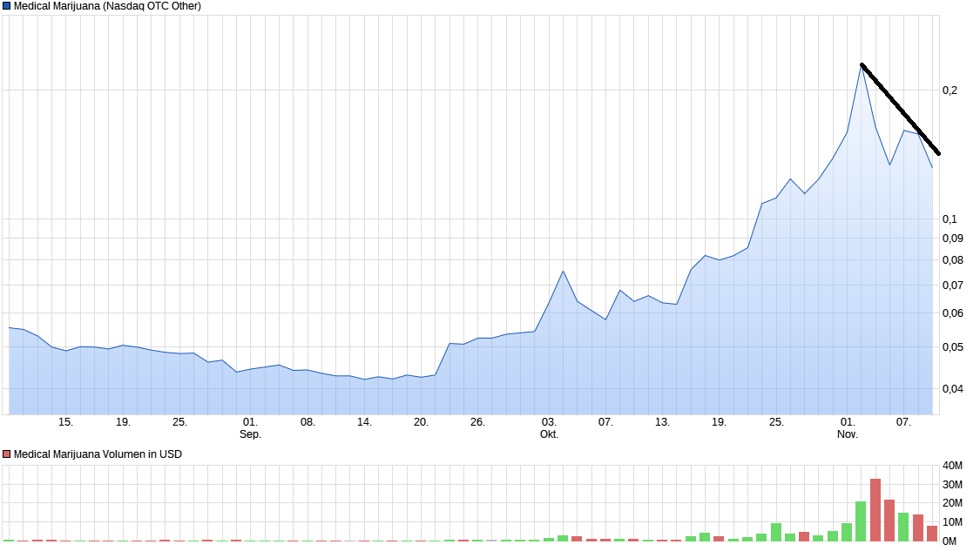Click the blue Medical Marijuana legend icon

coord(8,6)
